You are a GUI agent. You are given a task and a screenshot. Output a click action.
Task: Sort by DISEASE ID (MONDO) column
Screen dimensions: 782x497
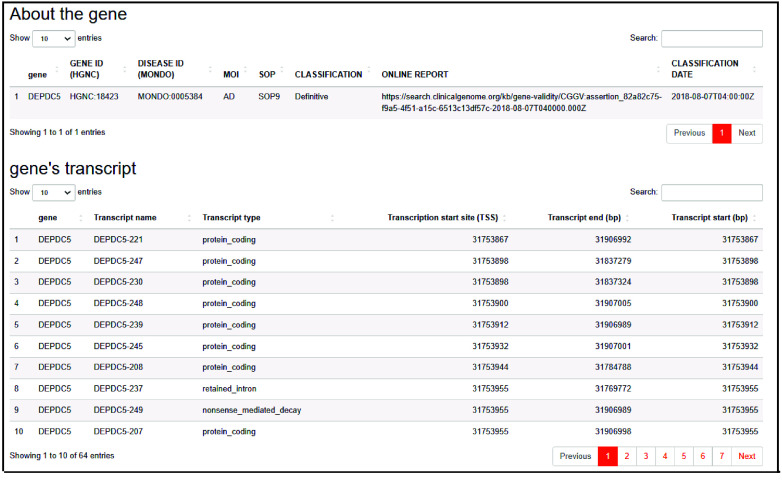[160, 69]
